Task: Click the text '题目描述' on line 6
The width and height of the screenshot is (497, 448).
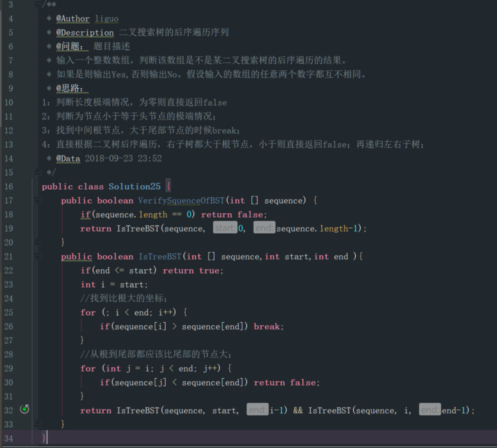Action: (x=112, y=46)
